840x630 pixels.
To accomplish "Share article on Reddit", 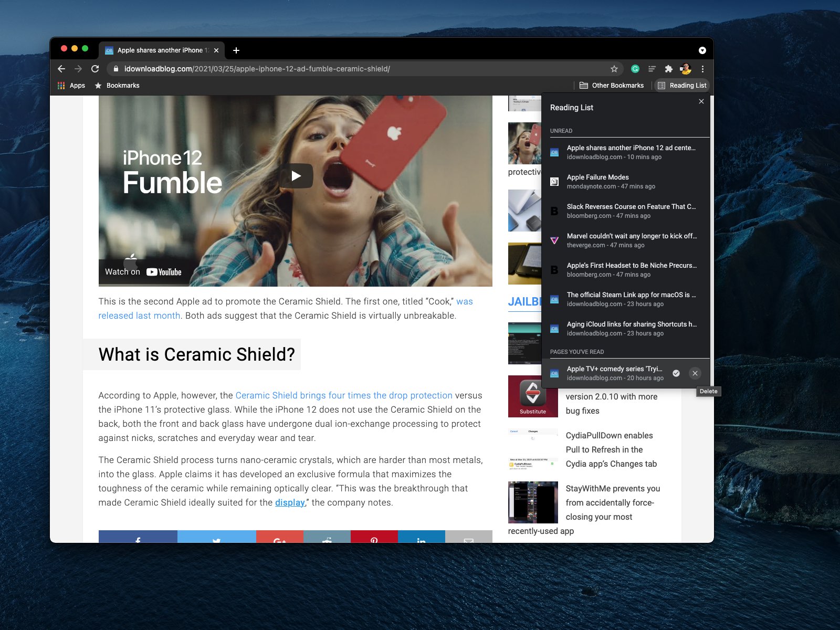I will point(327,537).
